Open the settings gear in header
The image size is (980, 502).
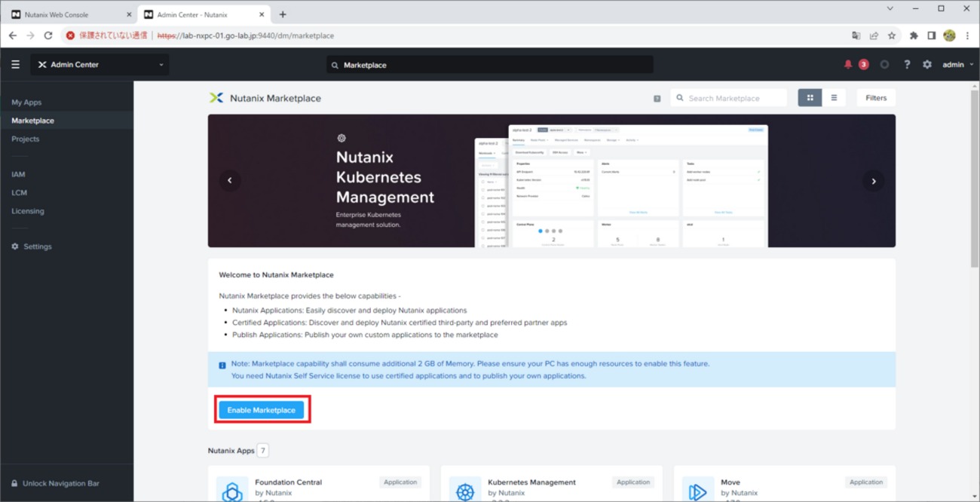pyautogui.click(x=927, y=65)
